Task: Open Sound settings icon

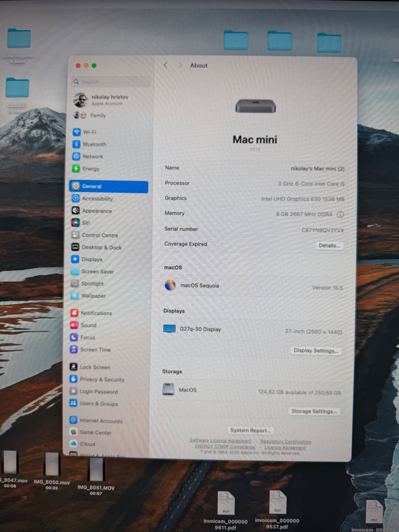Action: click(x=74, y=325)
